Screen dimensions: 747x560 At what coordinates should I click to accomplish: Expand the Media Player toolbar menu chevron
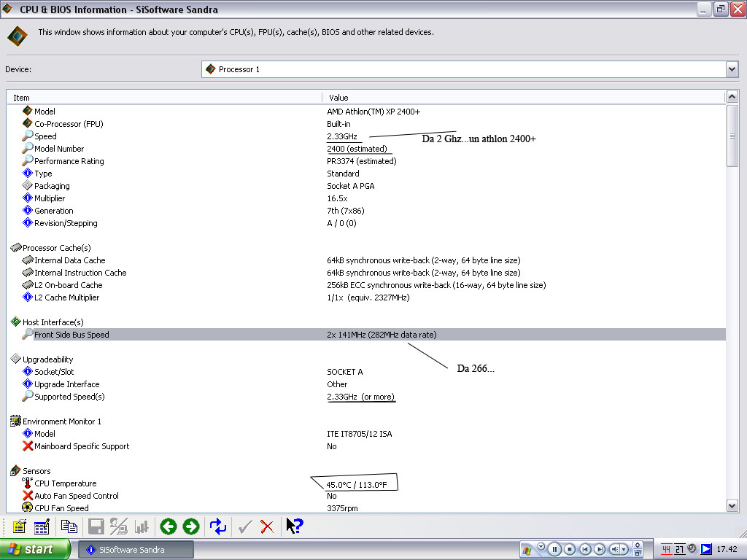[x=541, y=545]
